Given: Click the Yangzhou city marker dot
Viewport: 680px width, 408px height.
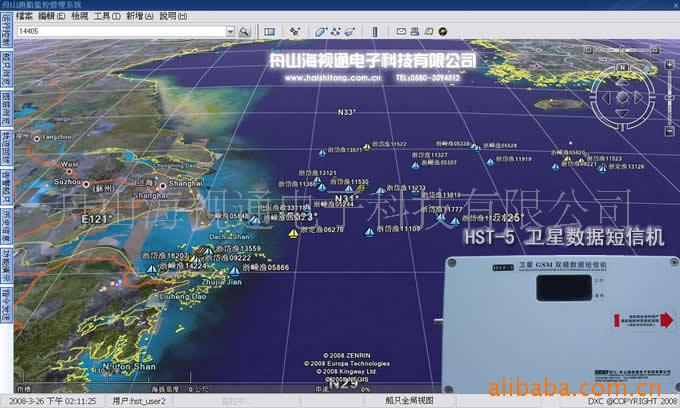Looking at the screenshot, I should pos(37,139).
